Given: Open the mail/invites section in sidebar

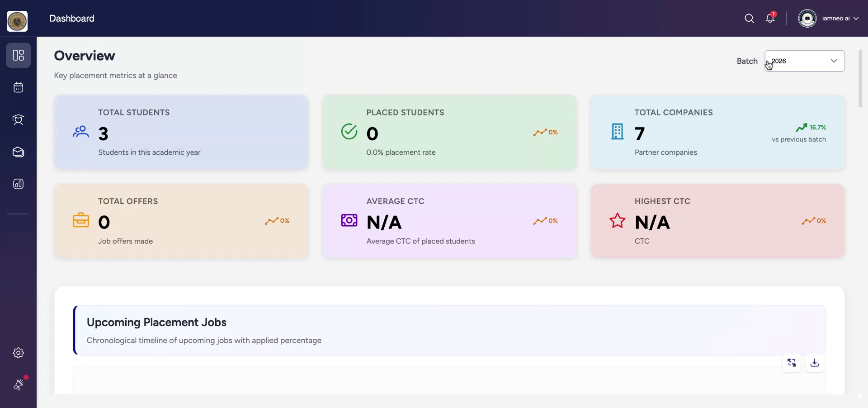Looking at the screenshot, I should 19,152.
